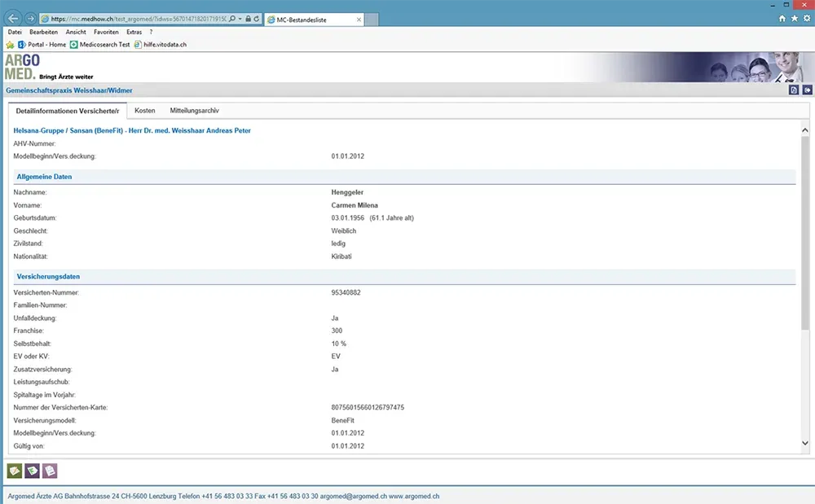Screen dimensions: 815x504
Task: Click the Helsana-Gruppe / Sansan (BeneFit) heading
Action: coord(132,131)
